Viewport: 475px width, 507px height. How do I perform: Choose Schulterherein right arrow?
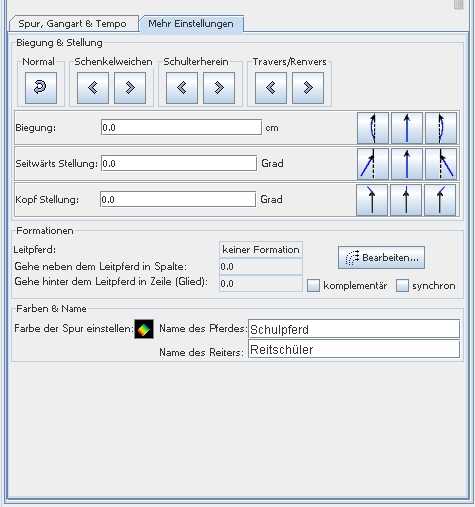(219, 88)
